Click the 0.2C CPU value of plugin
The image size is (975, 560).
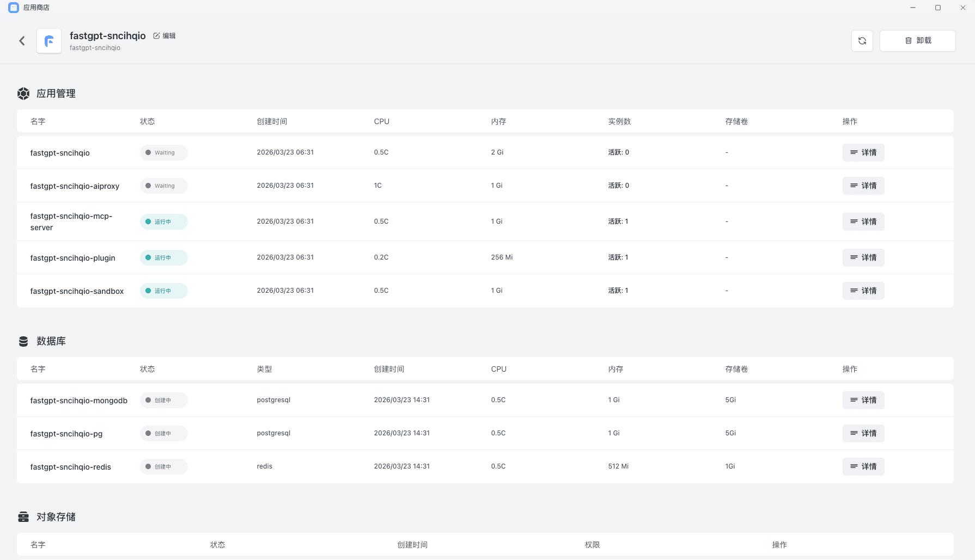click(x=381, y=257)
